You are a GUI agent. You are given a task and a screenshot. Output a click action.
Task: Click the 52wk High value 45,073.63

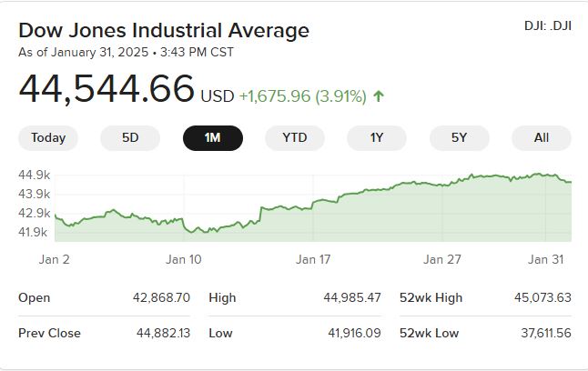click(x=541, y=297)
